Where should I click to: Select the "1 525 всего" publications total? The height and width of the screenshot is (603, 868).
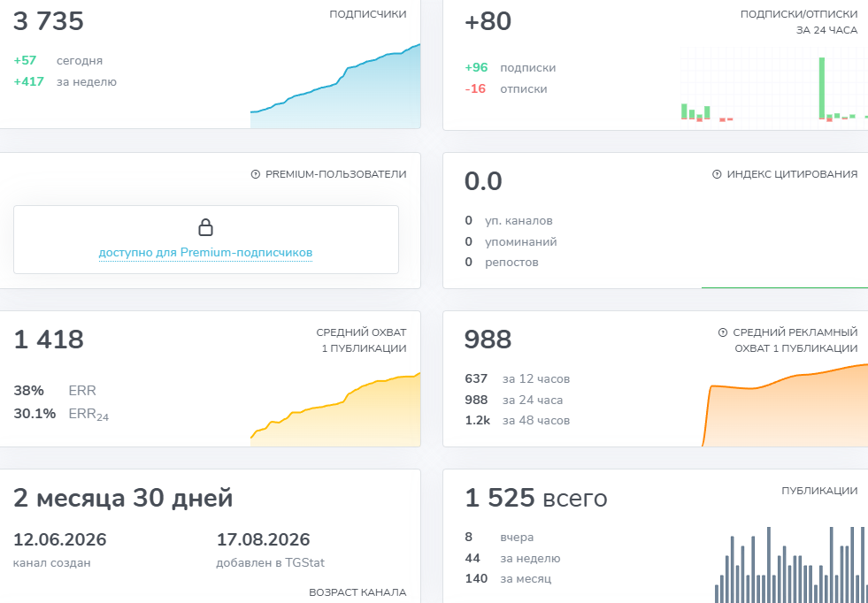coord(536,498)
